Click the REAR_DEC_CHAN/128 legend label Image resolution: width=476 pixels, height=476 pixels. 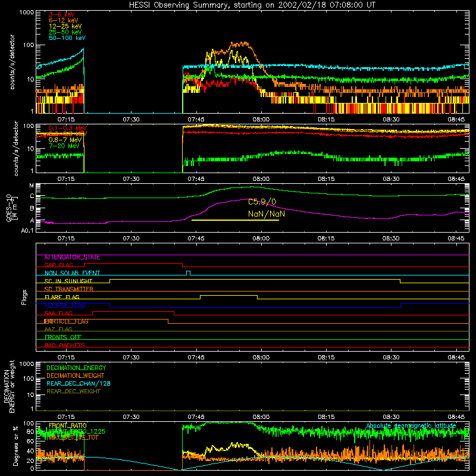click(x=79, y=383)
